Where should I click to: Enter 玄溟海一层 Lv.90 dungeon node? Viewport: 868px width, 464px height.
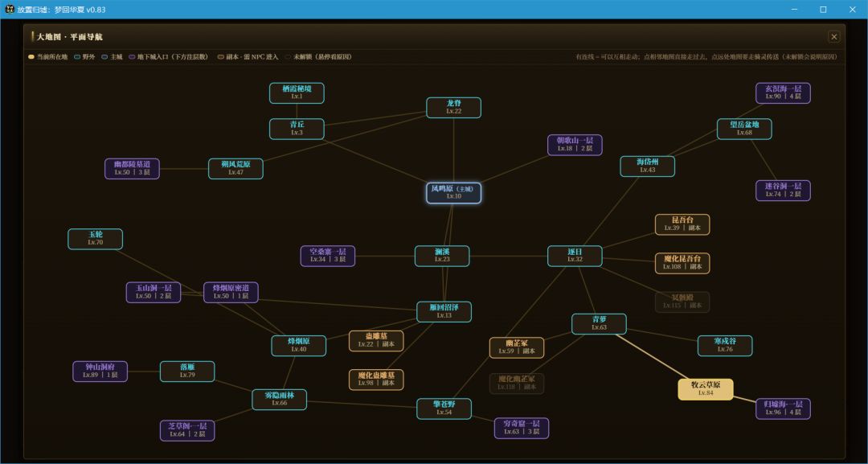click(x=784, y=93)
